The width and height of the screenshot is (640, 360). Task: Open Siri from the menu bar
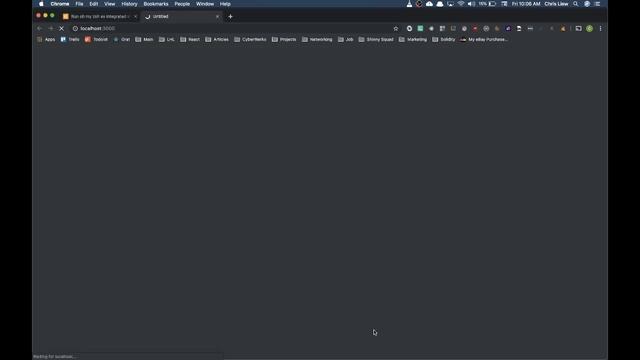tap(587, 4)
